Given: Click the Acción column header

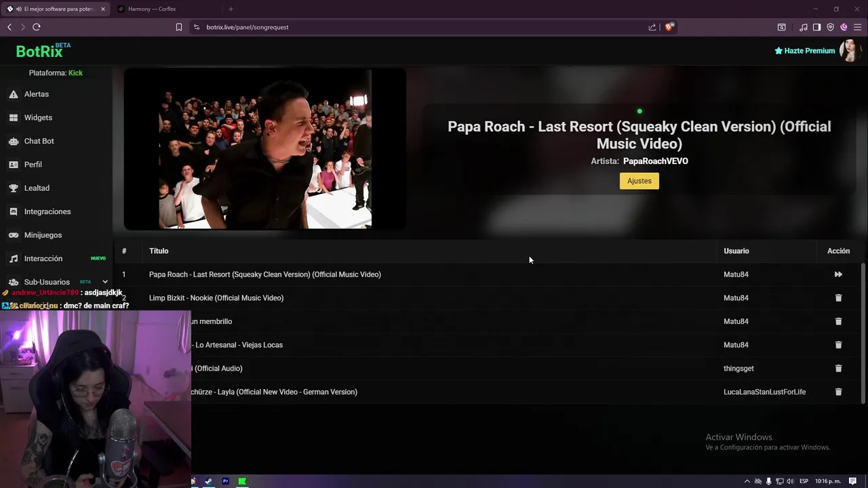Looking at the screenshot, I should click(838, 251).
